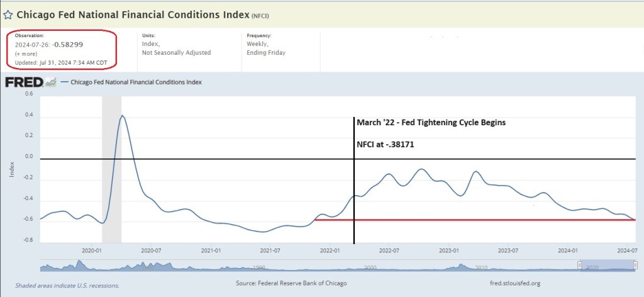The width and height of the screenshot is (644, 297).
Task: Click the small chart icon beside FRED logo
Action: (50, 82)
